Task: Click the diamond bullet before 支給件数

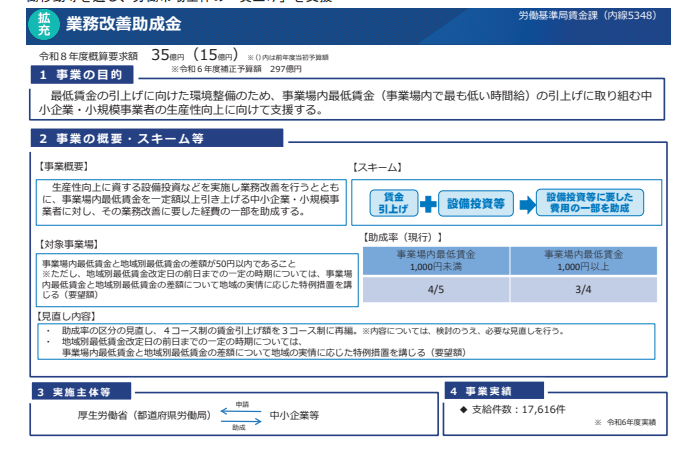Action: pos(463,409)
